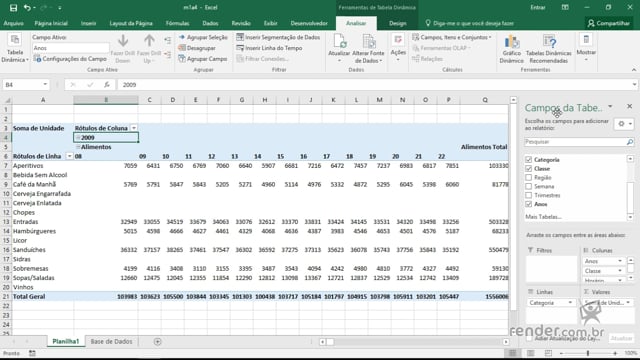Collapse the ribbon with the arrow
This screenshot has height=360, width=640.
click(x=634, y=70)
